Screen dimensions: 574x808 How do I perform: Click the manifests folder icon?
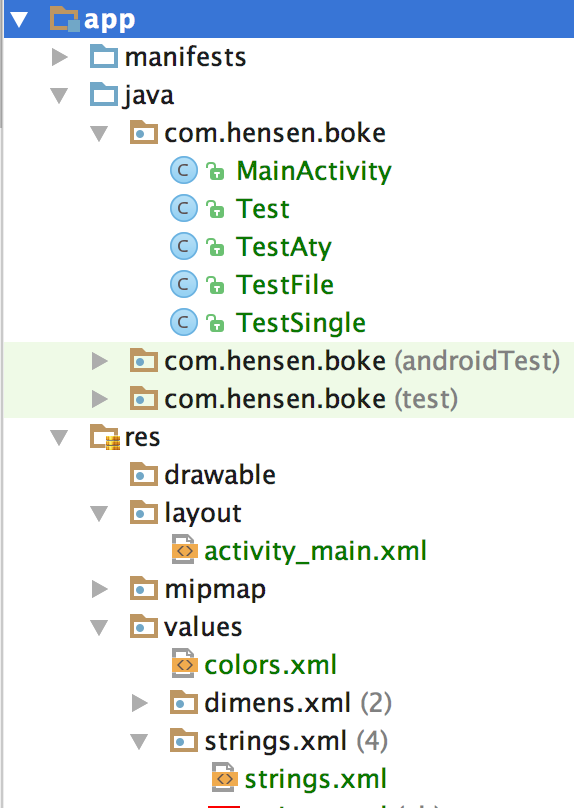(104, 56)
